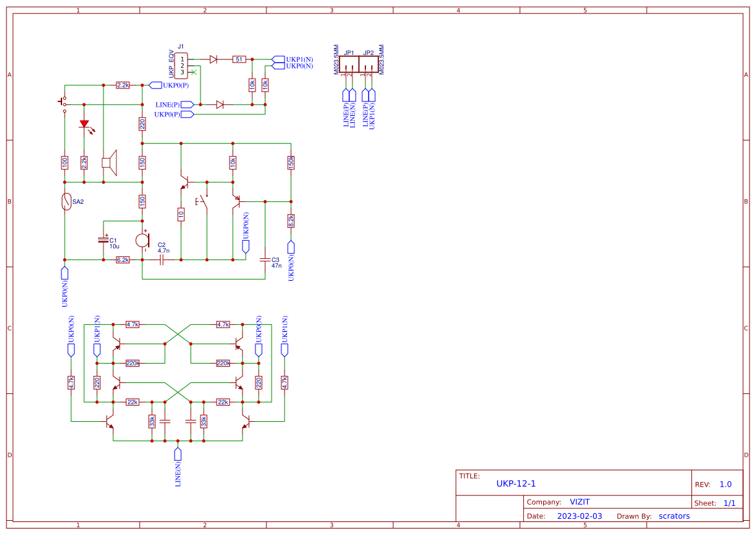Select the Drawn By name scrators
The image size is (756, 535).
click(674, 516)
